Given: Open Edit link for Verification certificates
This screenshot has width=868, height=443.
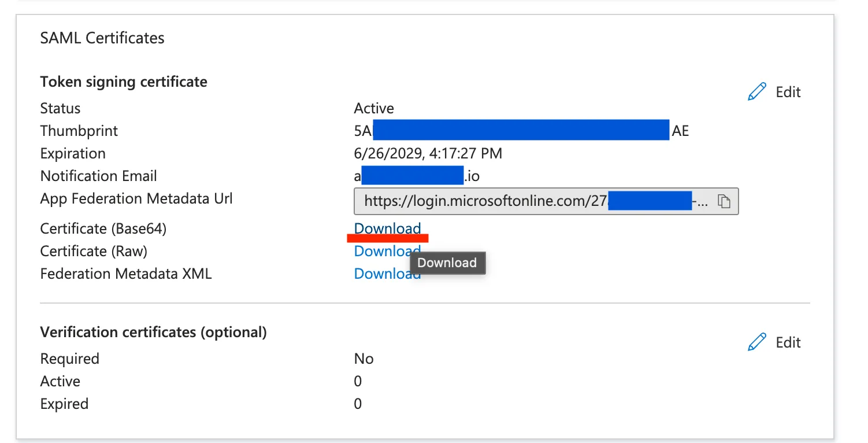Looking at the screenshot, I should 788,342.
